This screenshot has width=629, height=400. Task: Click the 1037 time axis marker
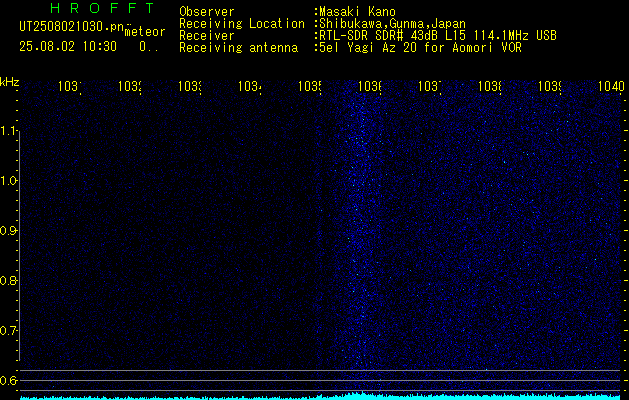point(430,86)
